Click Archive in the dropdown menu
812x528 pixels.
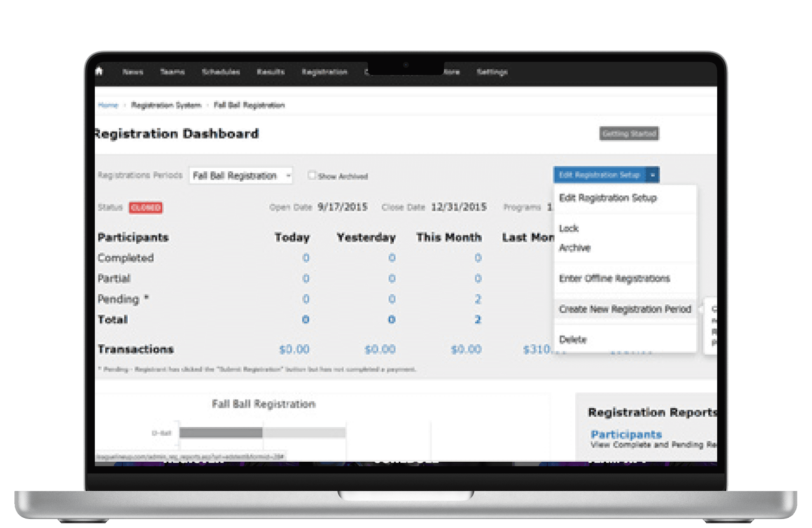(x=574, y=248)
